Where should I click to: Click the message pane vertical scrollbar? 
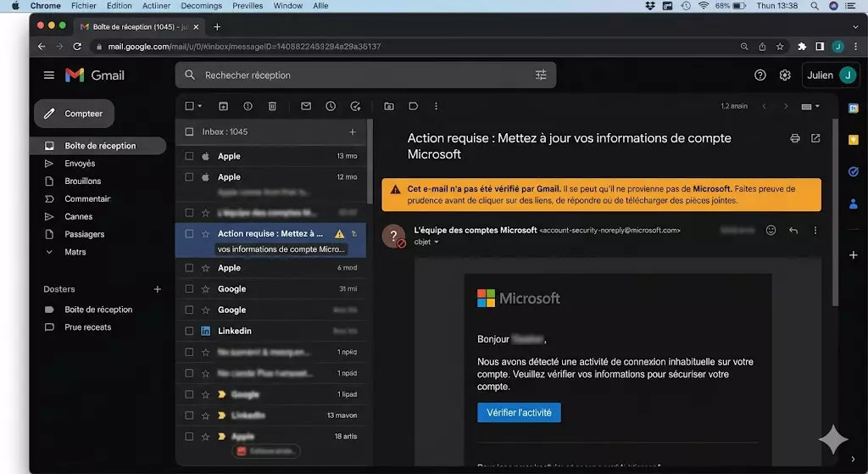click(835, 213)
